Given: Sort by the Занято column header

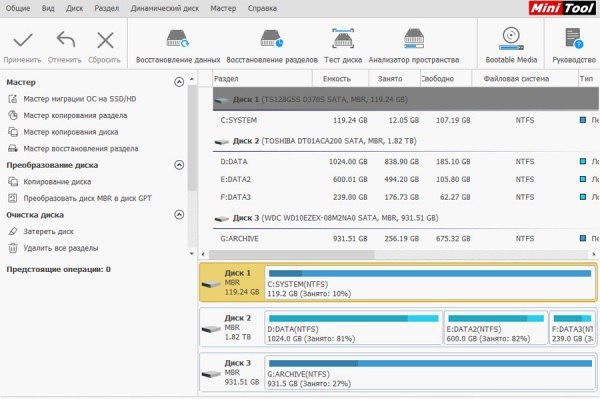Looking at the screenshot, I should click(395, 79).
